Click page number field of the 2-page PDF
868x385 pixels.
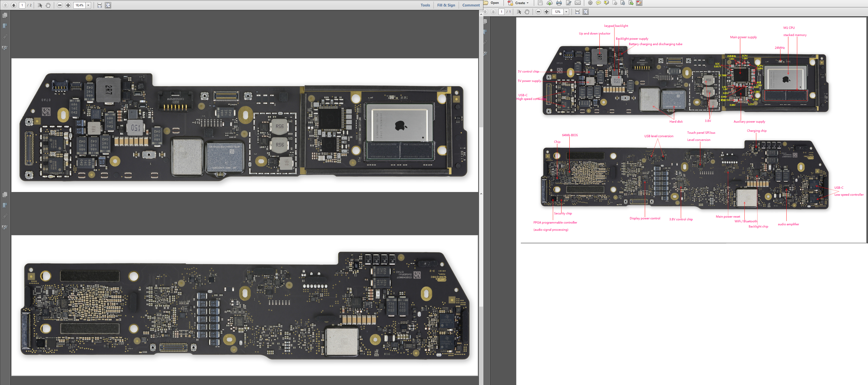22,5
